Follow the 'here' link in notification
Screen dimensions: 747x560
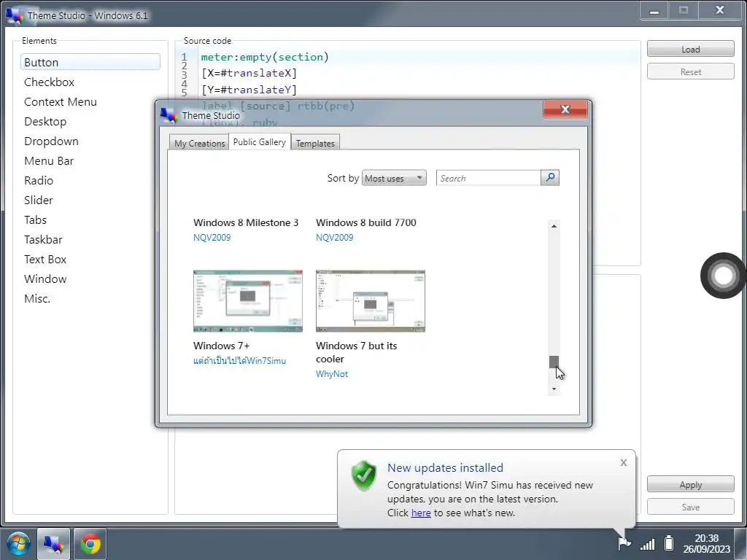click(x=421, y=513)
